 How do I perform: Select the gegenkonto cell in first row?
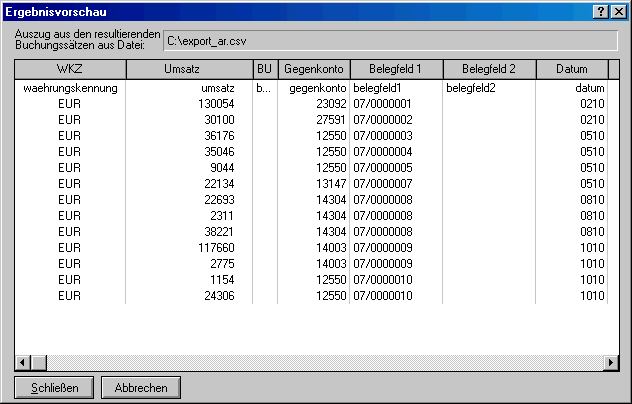[x=318, y=88]
